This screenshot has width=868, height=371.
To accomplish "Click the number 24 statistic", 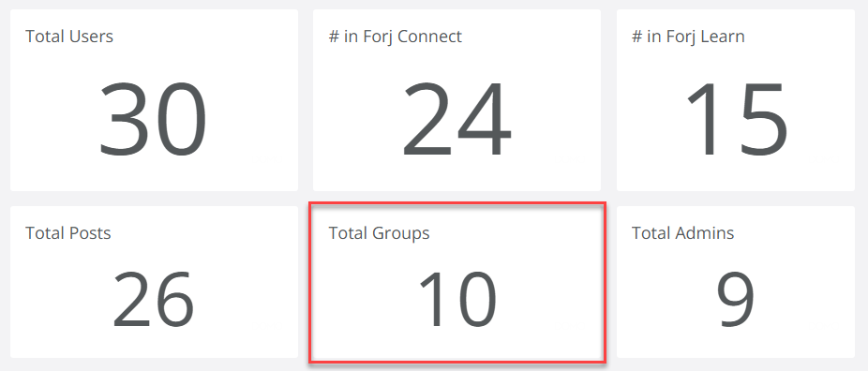I will tap(456, 119).
